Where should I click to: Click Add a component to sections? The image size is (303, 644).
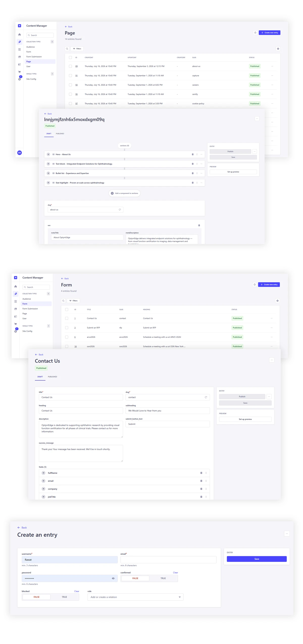(x=124, y=193)
